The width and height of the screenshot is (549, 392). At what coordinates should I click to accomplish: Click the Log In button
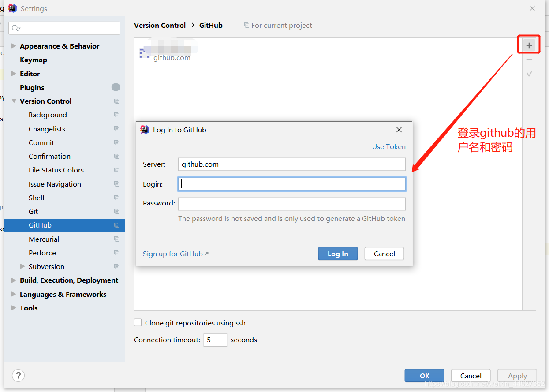(338, 254)
